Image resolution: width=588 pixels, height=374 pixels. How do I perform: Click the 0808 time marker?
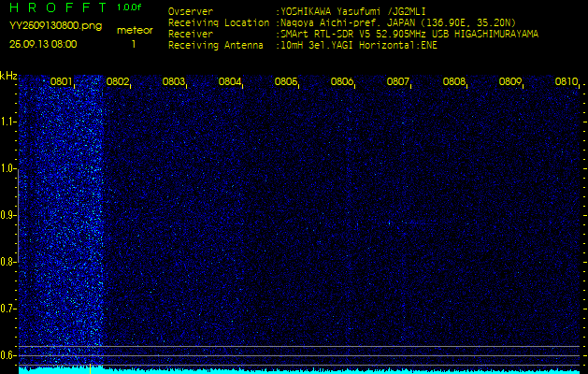(454, 81)
